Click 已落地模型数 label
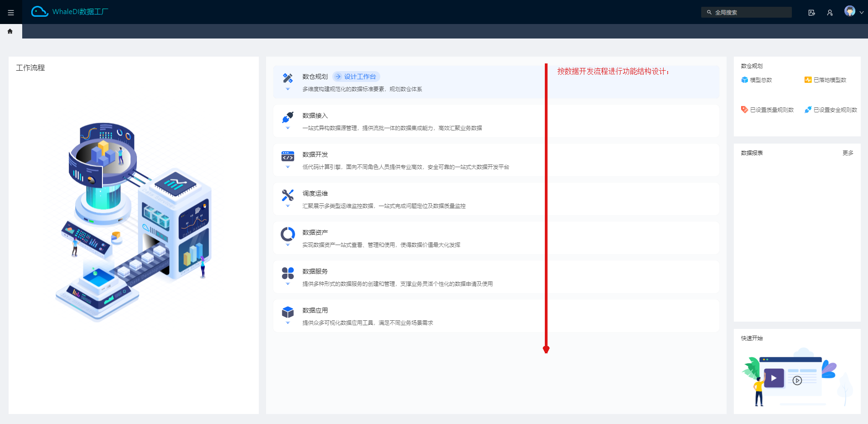Viewport: 868px width, 424px height. click(x=830, y=80)
